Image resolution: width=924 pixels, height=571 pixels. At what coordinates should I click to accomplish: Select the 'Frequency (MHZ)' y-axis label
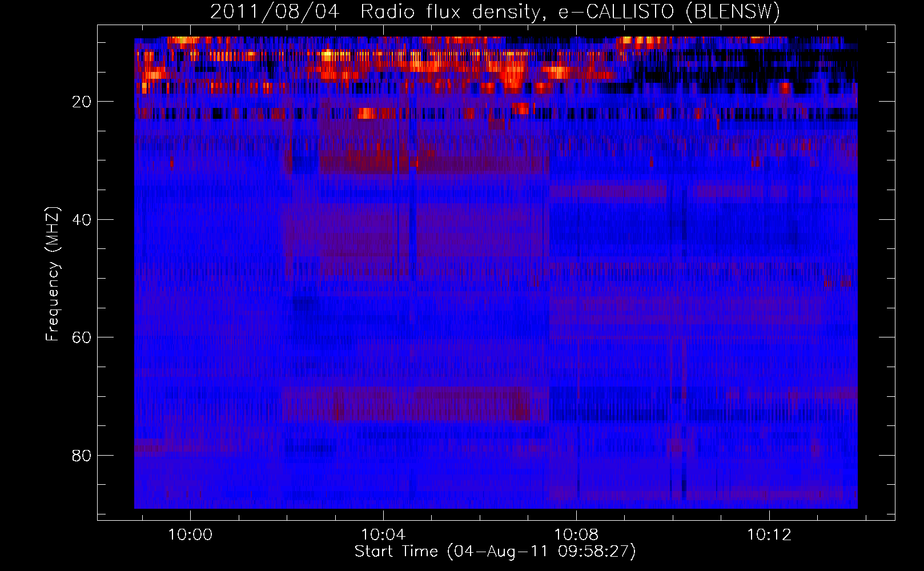tap(53, 274)
